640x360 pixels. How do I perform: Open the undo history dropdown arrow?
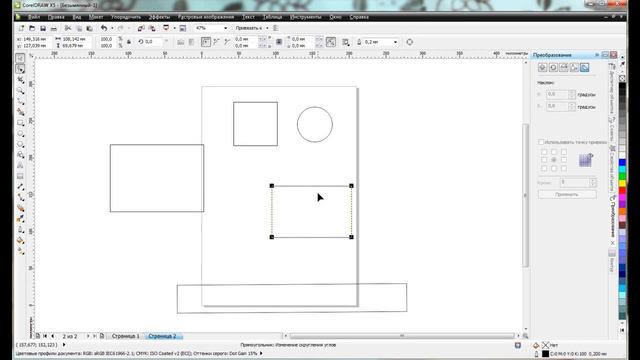tap(112, 28)
